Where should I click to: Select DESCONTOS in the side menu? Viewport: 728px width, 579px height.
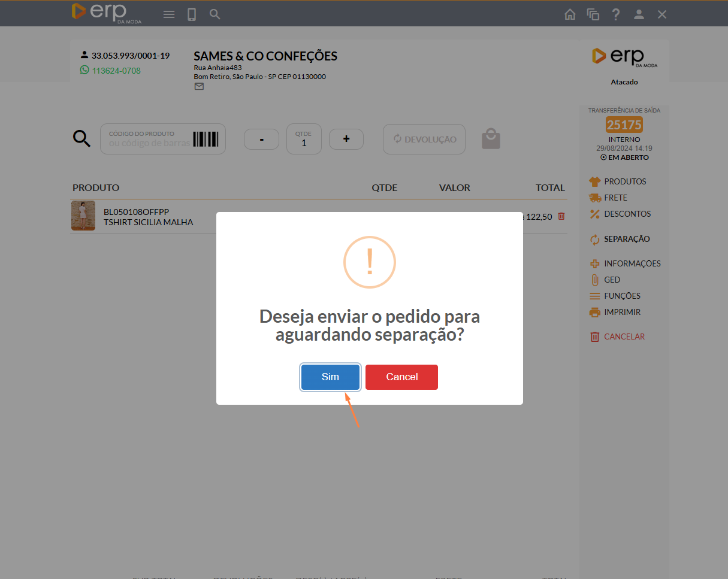point(627,214)
